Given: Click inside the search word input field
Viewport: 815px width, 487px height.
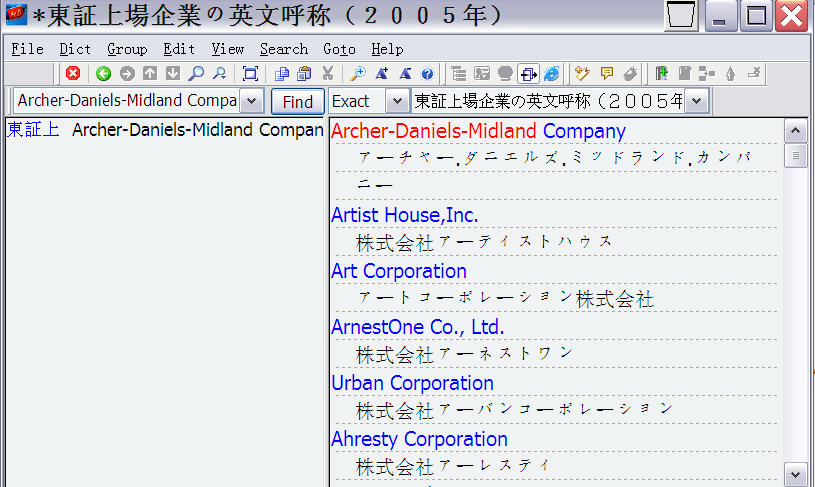Looking at the screenshot, I should point(127,101).
